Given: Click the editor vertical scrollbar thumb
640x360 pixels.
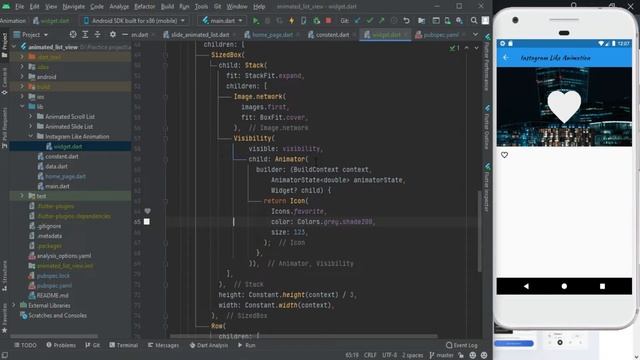Looking at the screenshot, I should [x=479, y=231].
